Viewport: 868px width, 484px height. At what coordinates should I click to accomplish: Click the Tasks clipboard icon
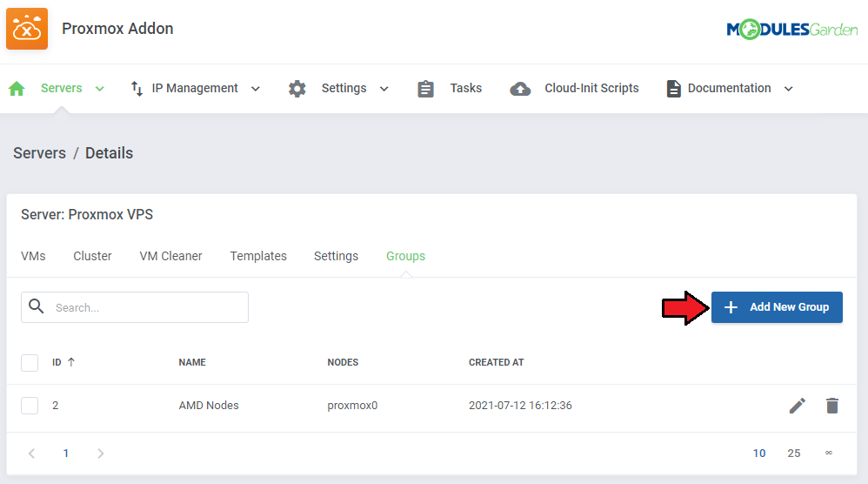tap(425, 89)
